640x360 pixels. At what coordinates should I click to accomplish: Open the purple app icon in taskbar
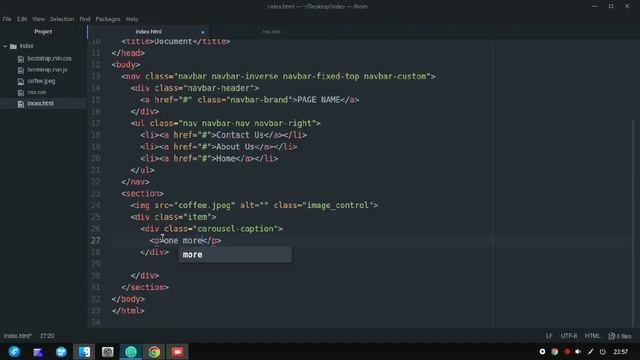pyautogui.click(x=38, y=352)
